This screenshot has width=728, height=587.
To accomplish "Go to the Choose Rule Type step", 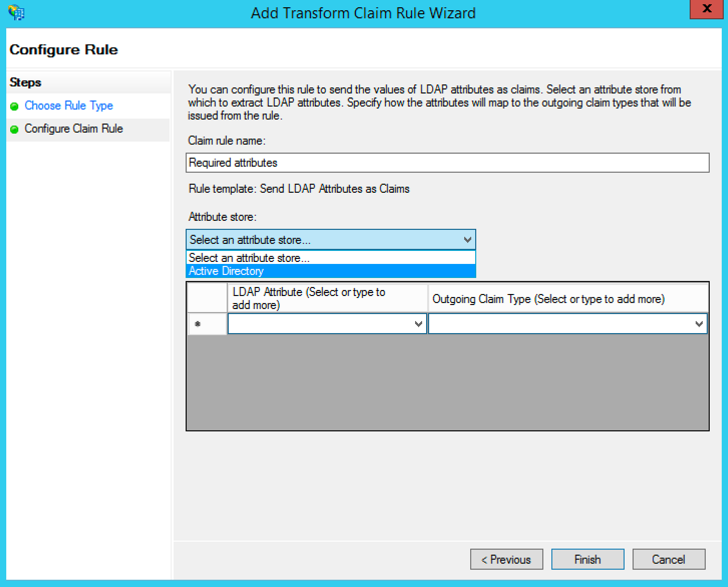I will tap(68, 106).
